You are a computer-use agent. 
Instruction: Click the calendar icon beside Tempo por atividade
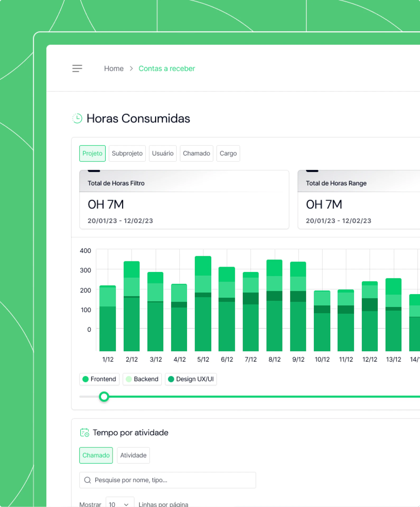pos(85,433)
